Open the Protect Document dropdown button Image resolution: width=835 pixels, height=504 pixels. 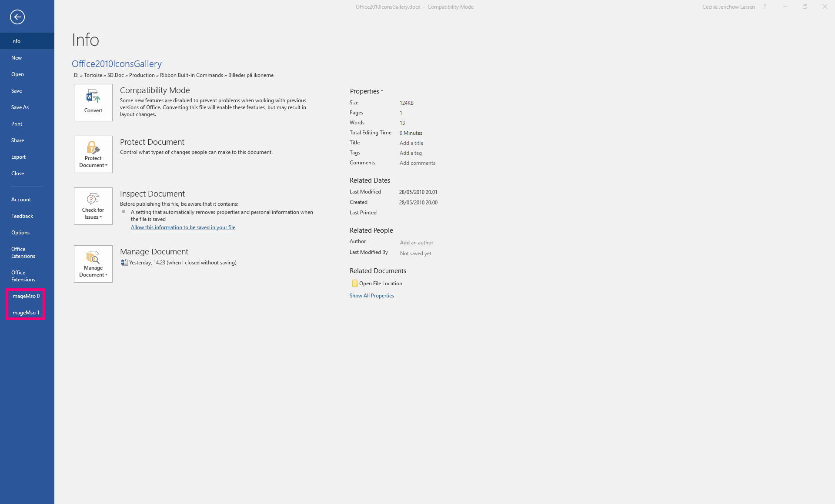[93, 154]
